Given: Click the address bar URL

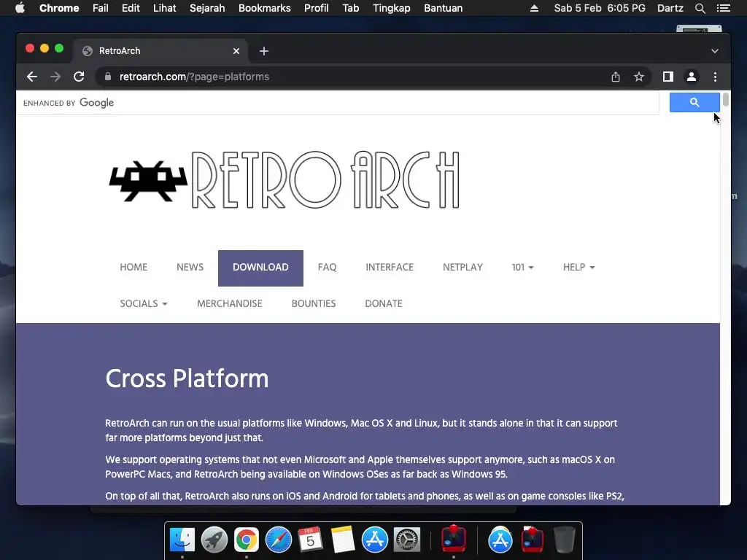Looking at the screenshot, I should [194, 77].
